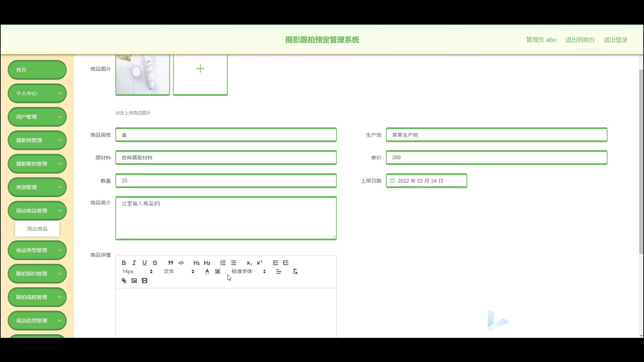Insert an ordered numbered list
The width and height of the screenshot is (644, 362).
point(223,263)
